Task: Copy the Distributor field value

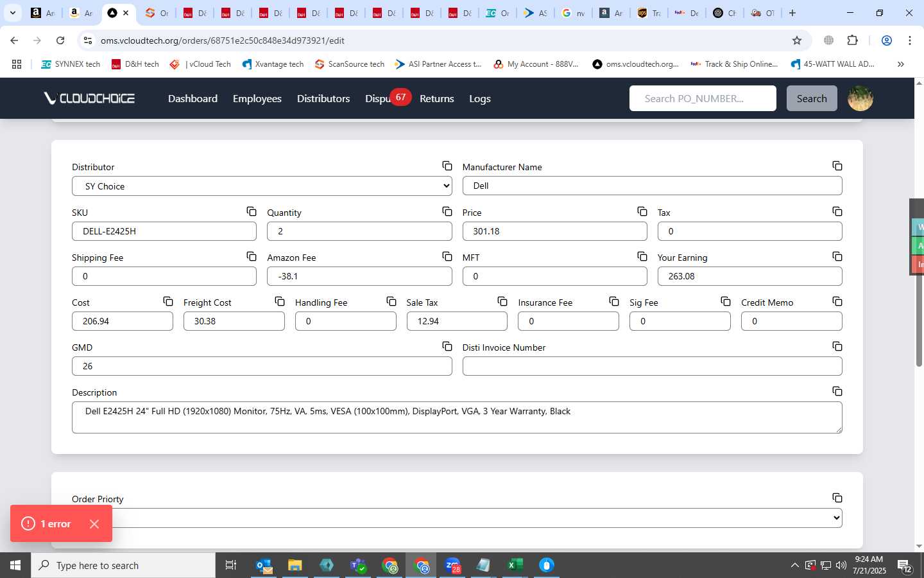Action: click(447, 166)
